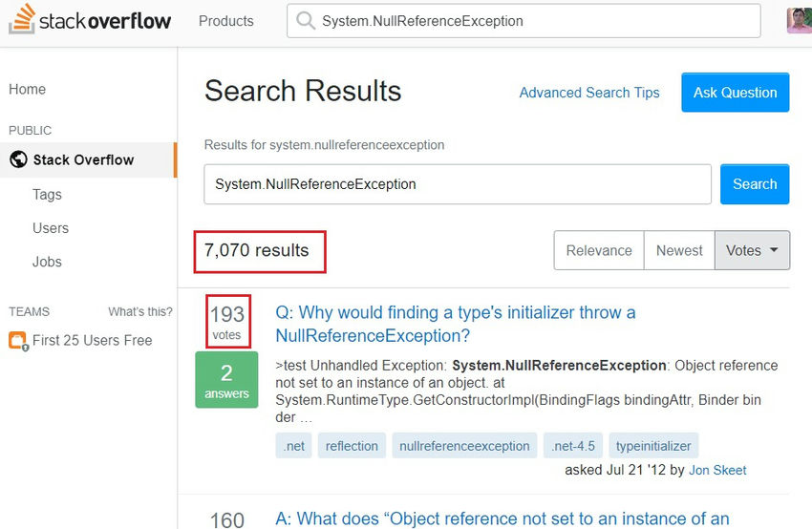Sort results by Newest
This screenshot has width=812, height=529.
point(679,250)
